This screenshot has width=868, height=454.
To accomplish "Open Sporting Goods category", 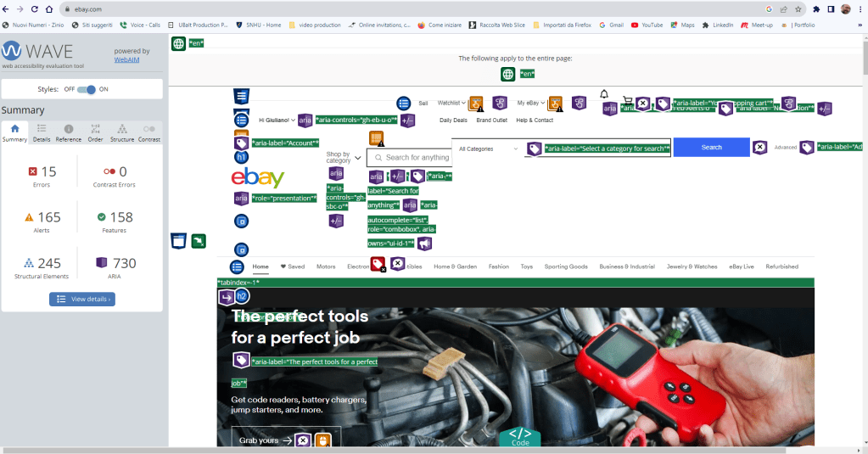I will [566, 266].
